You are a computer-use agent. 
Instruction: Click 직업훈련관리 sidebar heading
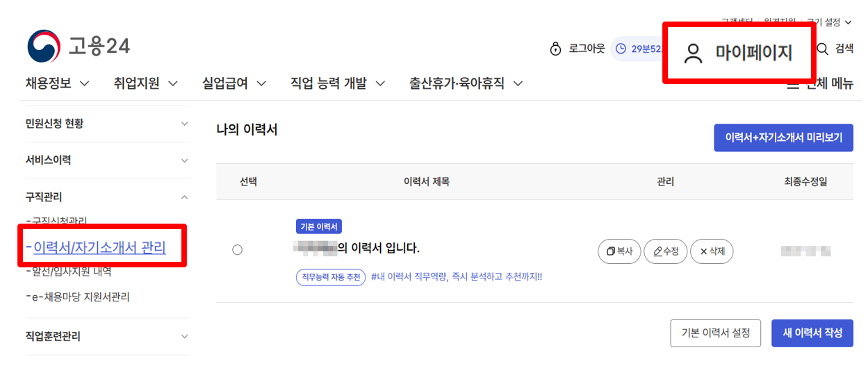coord(53,336)
